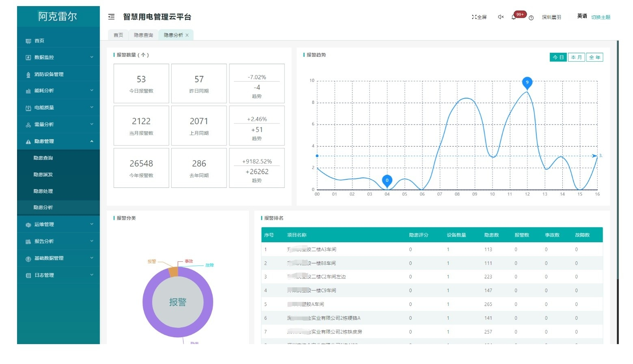Click the 53 今日报警数 card
This screenshot has width=633, height=364.
(141, 83)
